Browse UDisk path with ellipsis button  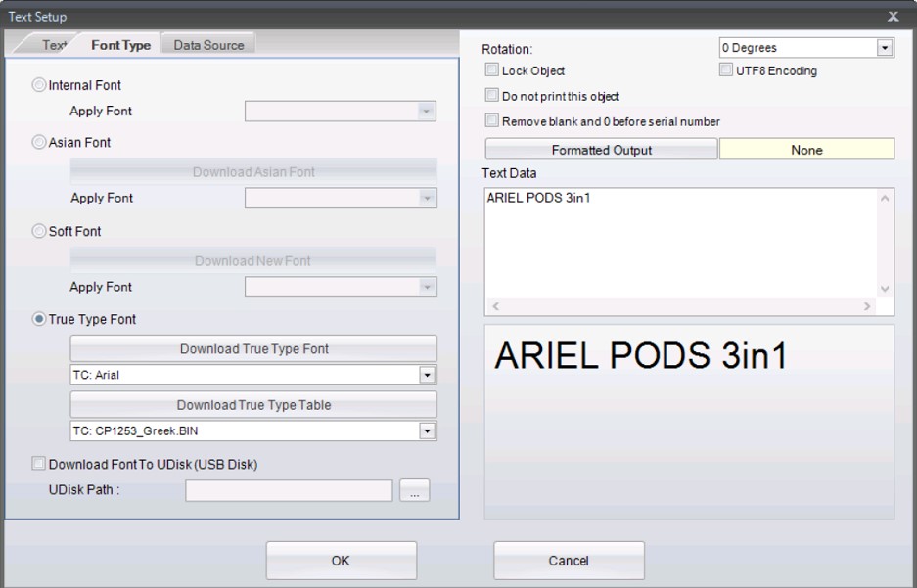tap(415, 490)
